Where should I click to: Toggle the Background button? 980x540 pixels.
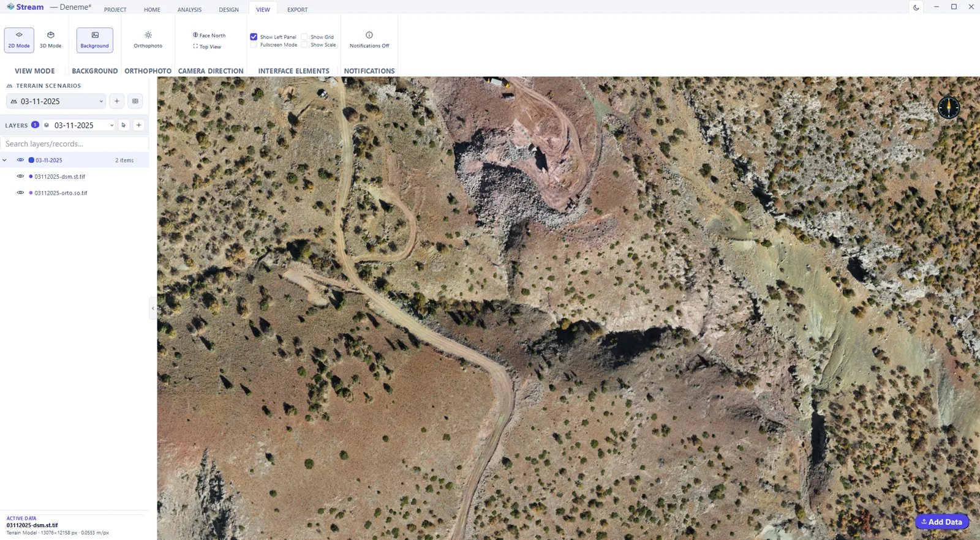click(x=95, y=40)
